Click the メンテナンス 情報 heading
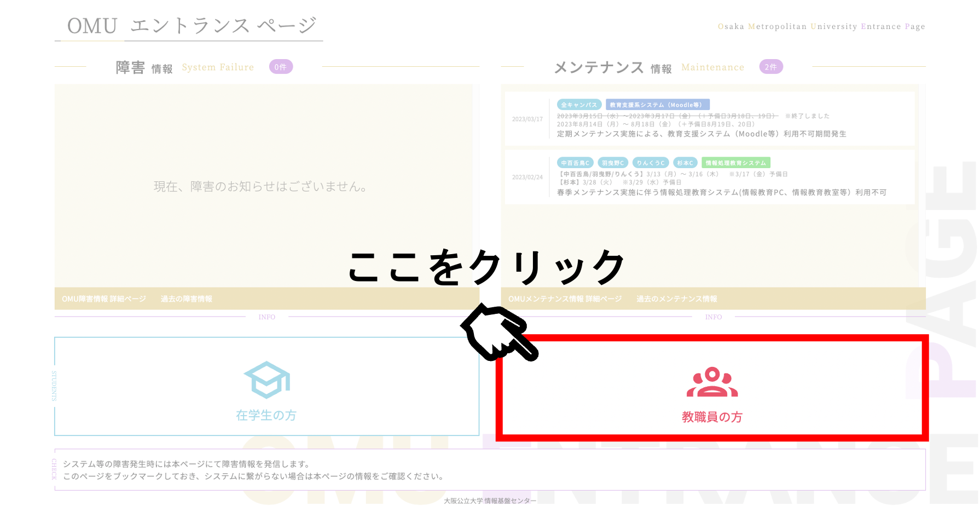This screenshot has width=980, height=511. [x=613, y=67]
